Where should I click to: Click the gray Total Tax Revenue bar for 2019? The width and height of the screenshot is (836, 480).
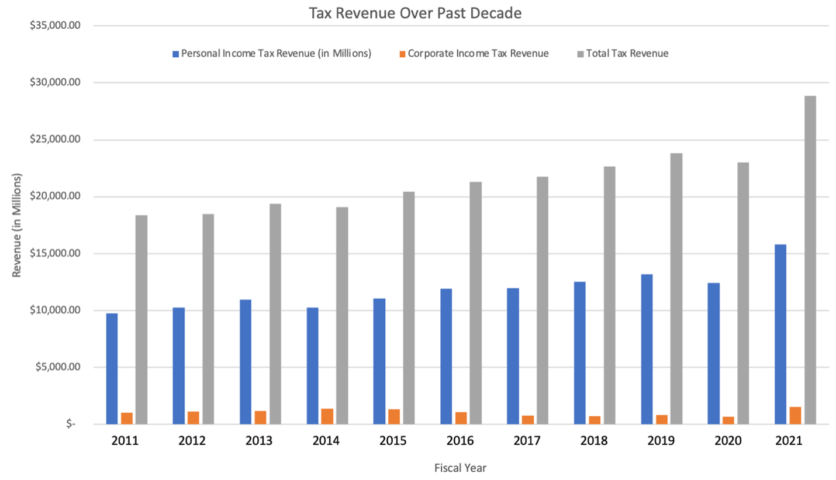click(x=676, y=288)
